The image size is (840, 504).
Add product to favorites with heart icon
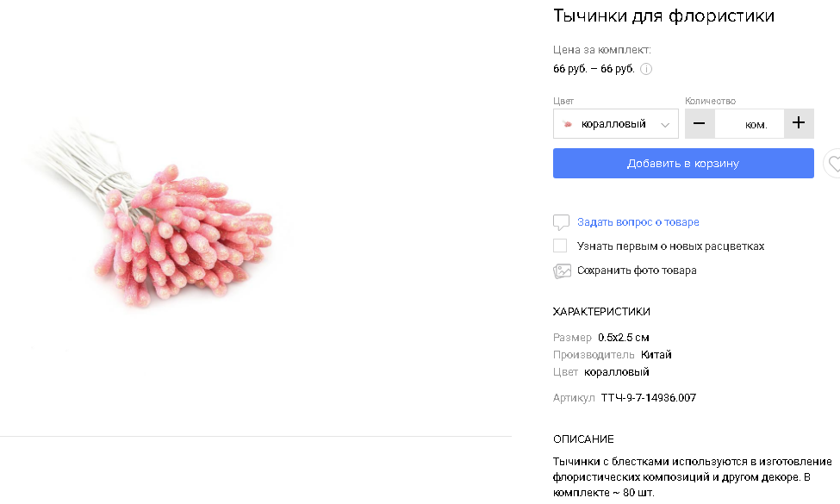833,163
